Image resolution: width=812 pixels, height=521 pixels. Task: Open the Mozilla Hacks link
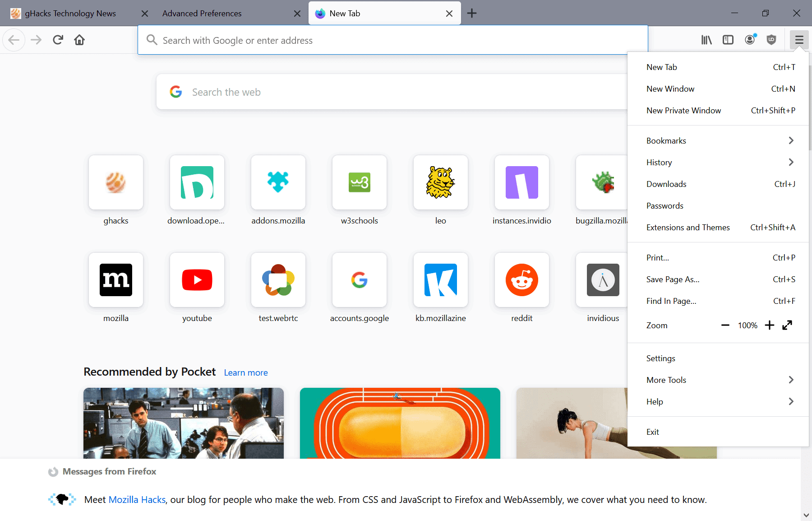137,499
